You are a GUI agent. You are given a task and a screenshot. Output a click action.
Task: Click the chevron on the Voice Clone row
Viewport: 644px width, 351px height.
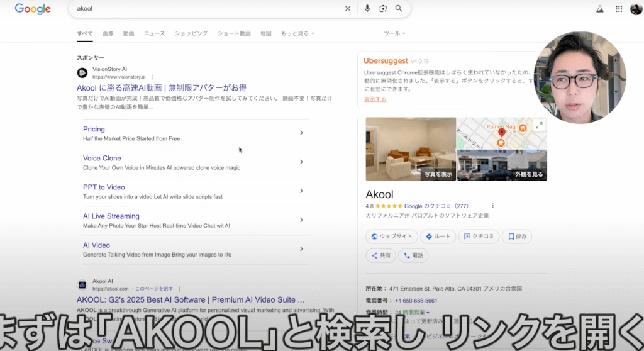(301, 162)
